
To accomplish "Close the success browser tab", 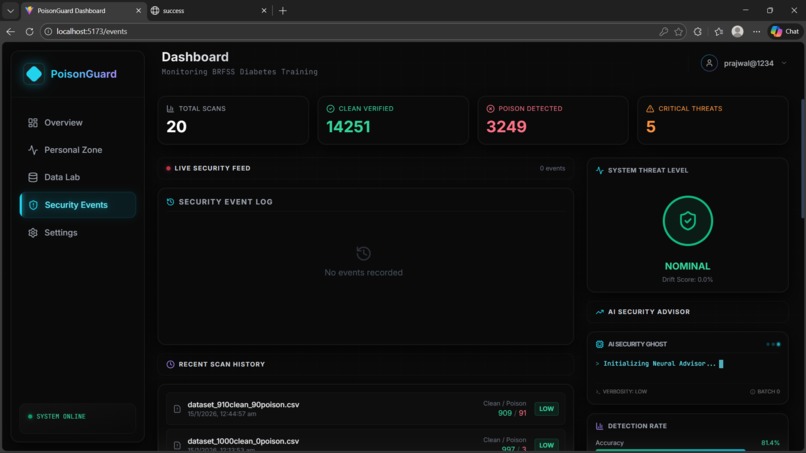I will 264,10.
